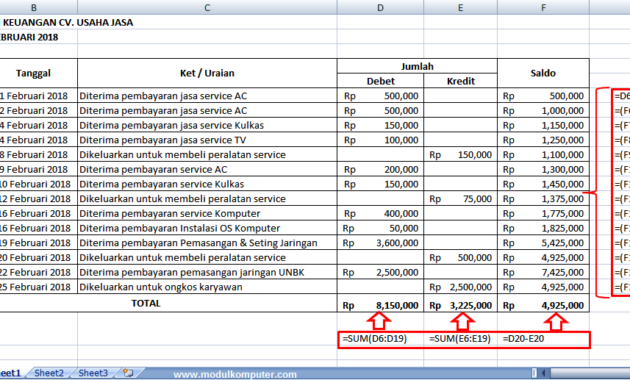
Task: Click Saldo value 1,100,000
Action: pyautogui.click(x=543, y=155)
